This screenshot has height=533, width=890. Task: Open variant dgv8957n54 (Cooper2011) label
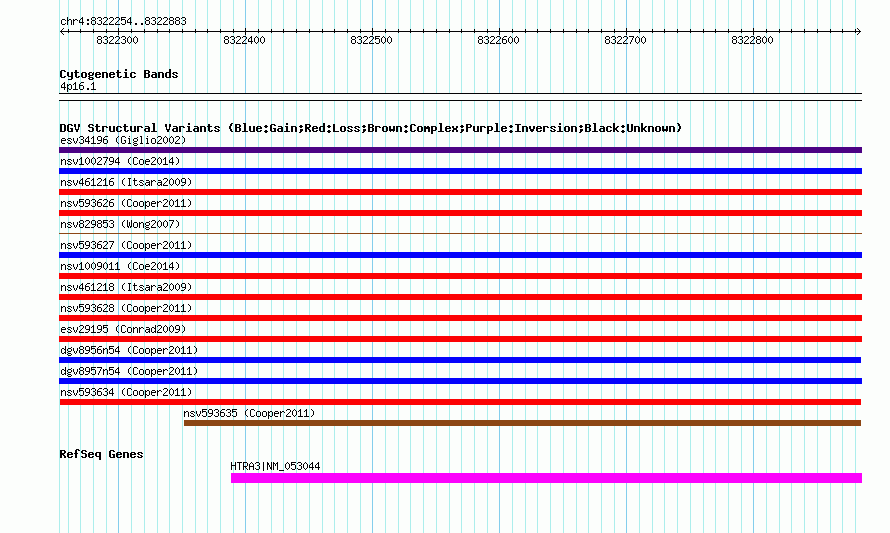coord(129,371)
